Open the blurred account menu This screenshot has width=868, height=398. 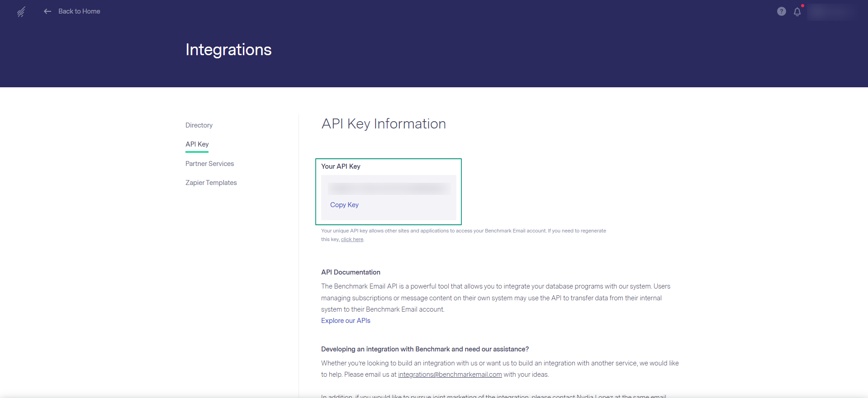(830, 12)
